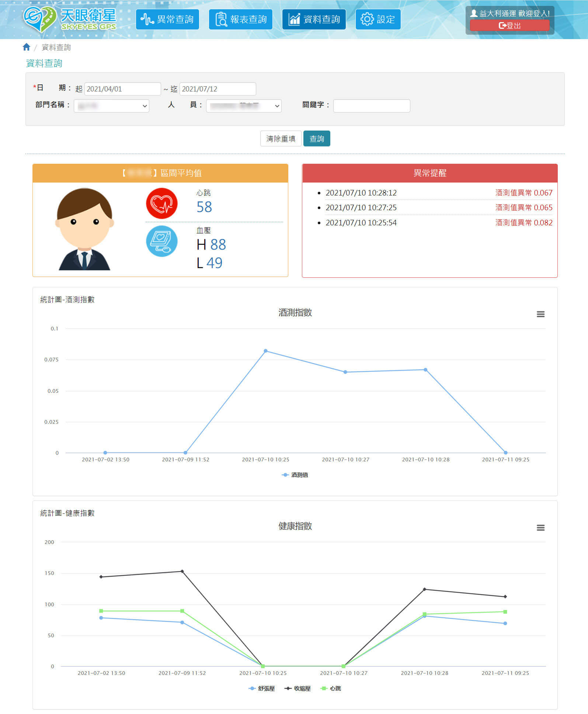588x714 pixels.
Task: Toggle 舒張壓 series in health chart legend
Action: coord(262,689)
